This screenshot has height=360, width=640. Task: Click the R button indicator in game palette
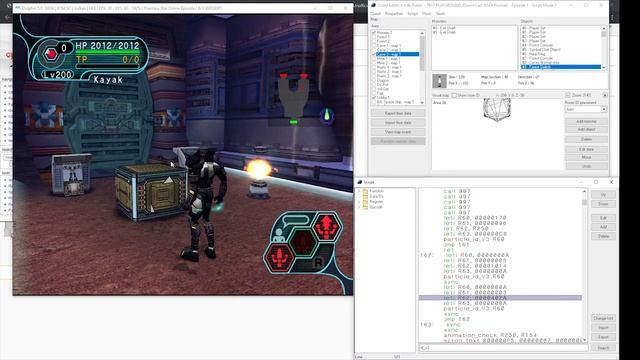(318, 262)
